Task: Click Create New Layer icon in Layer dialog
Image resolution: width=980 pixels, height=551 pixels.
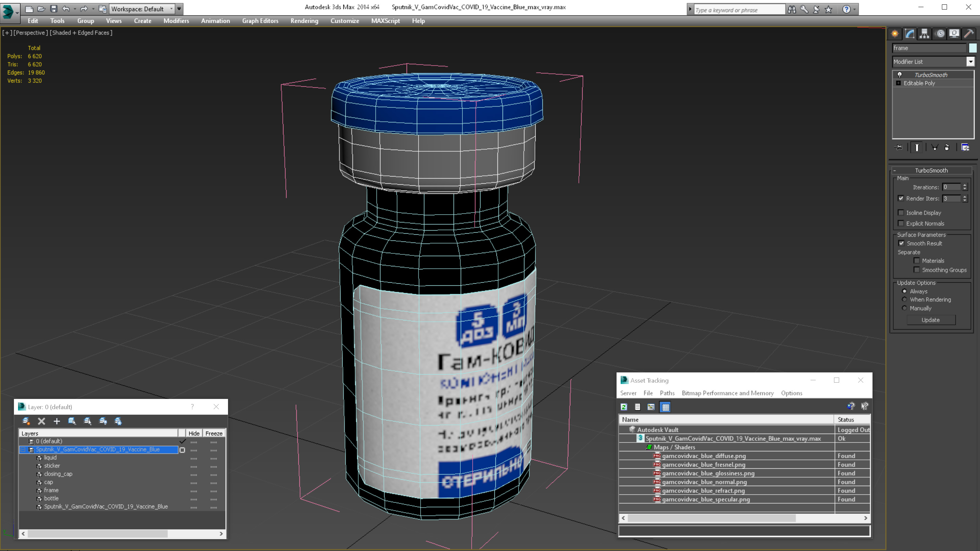Action: [26, 421]
